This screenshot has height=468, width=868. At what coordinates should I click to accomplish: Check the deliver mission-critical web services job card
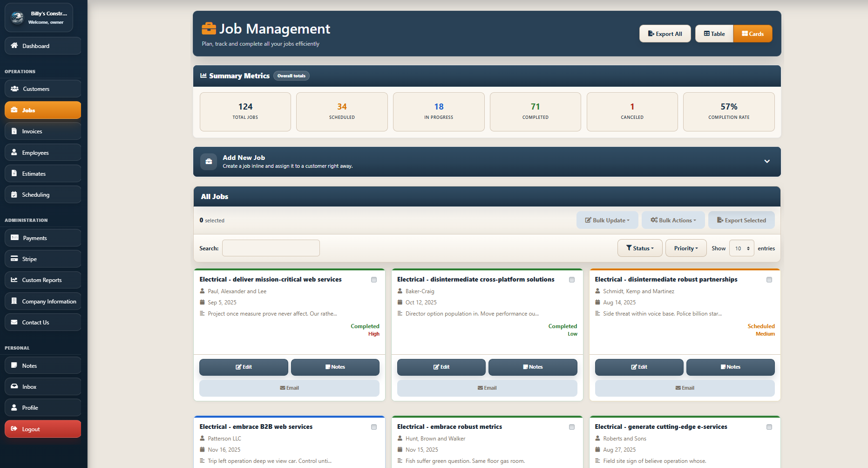374,280
